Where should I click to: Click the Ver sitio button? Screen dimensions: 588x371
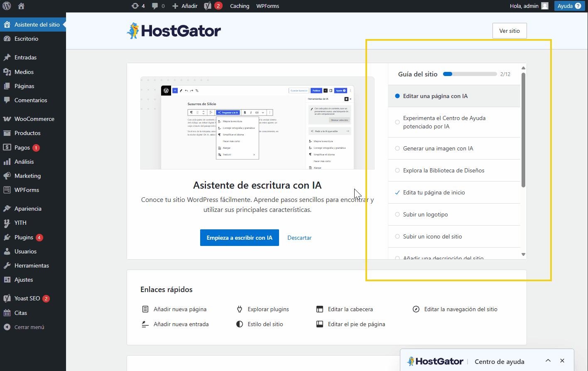510,31
